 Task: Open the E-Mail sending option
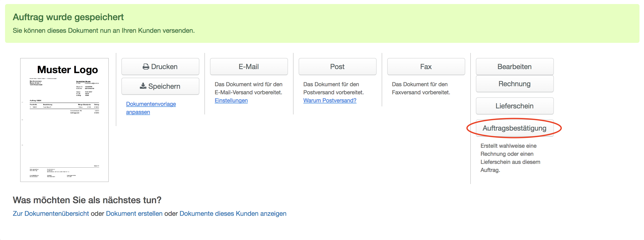coord(249,67)
